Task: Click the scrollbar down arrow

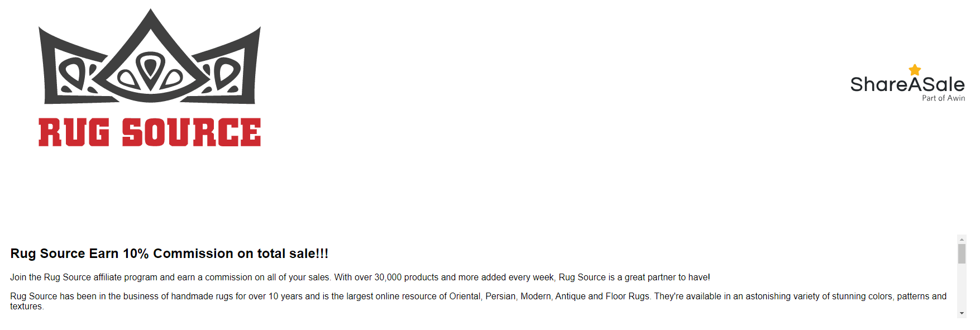Action: click(962, 313)
